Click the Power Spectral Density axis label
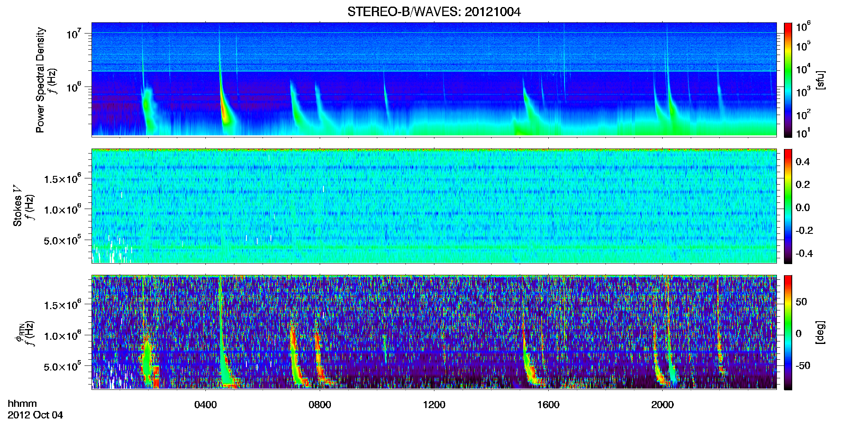868x447 pixels. coord(40,80)
